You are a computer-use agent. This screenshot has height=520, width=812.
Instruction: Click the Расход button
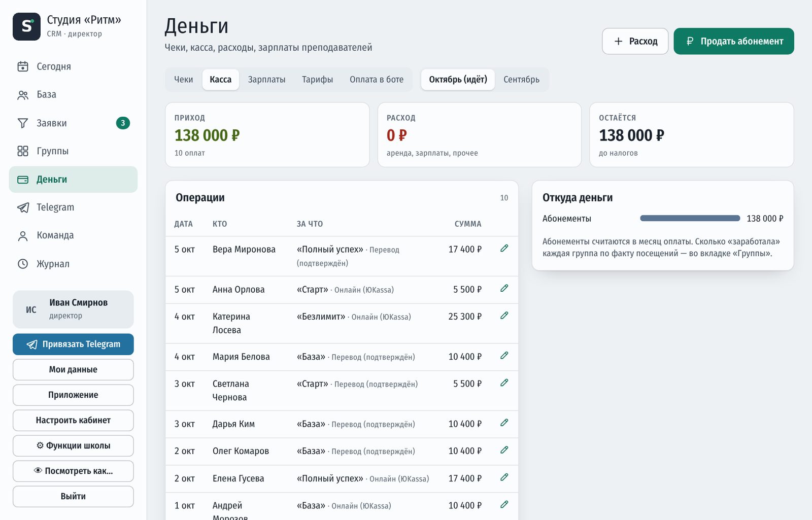(635, 41)
